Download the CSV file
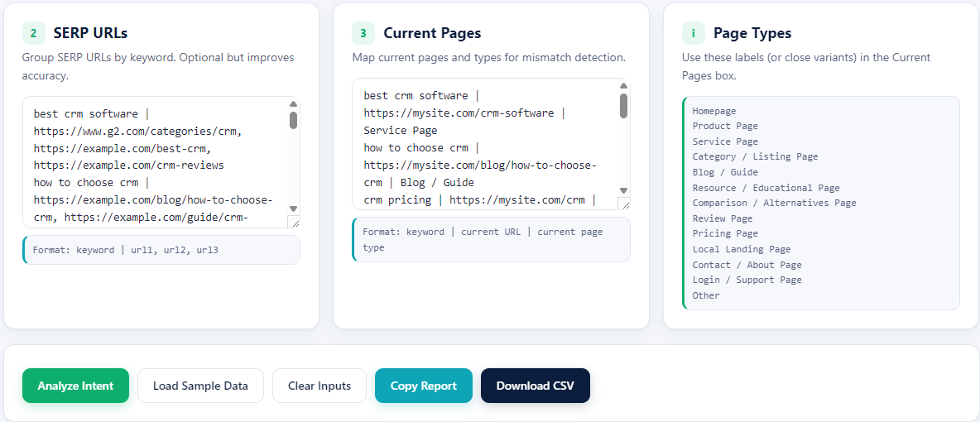Image resolution: width=980 pixels, height=422 pixels. (536, 386)
